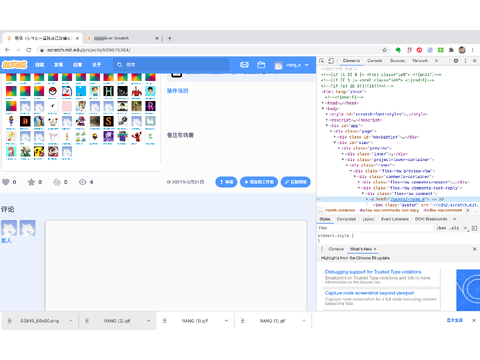Click the Scratch search input field
The image size is (480, 360).
click(x=172, y=65)
